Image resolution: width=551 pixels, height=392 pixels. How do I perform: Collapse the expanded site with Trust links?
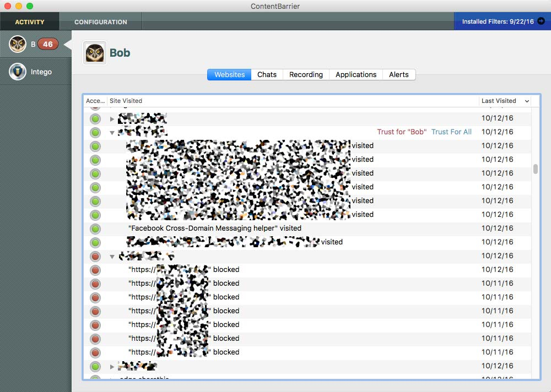coord(112,133)
